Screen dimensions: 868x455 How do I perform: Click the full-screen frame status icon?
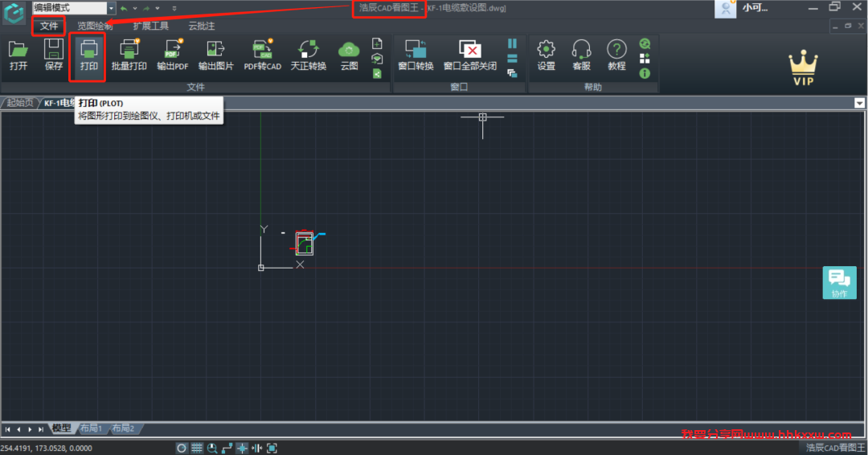[x=272, y=448]
